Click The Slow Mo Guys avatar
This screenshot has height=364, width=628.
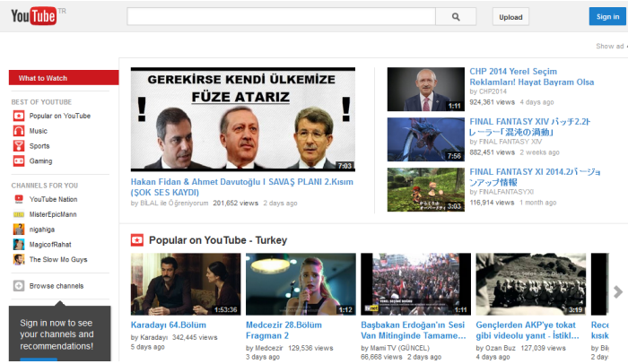[x=19, y=259]
